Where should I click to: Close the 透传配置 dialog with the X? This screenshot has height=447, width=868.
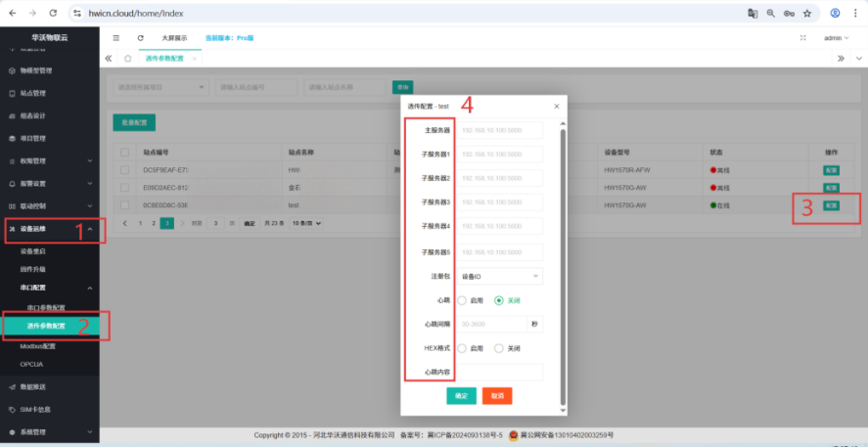556,106
